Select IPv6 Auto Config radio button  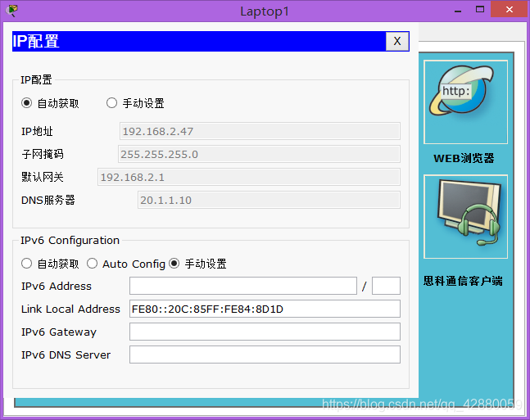(x=92, y=264)
